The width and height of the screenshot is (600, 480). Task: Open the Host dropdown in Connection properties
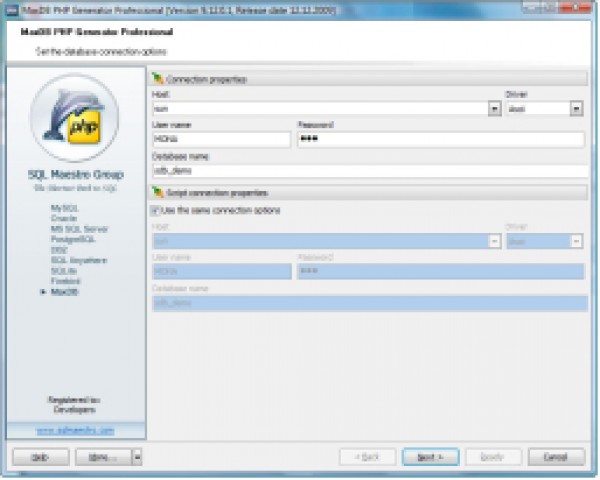494,109
